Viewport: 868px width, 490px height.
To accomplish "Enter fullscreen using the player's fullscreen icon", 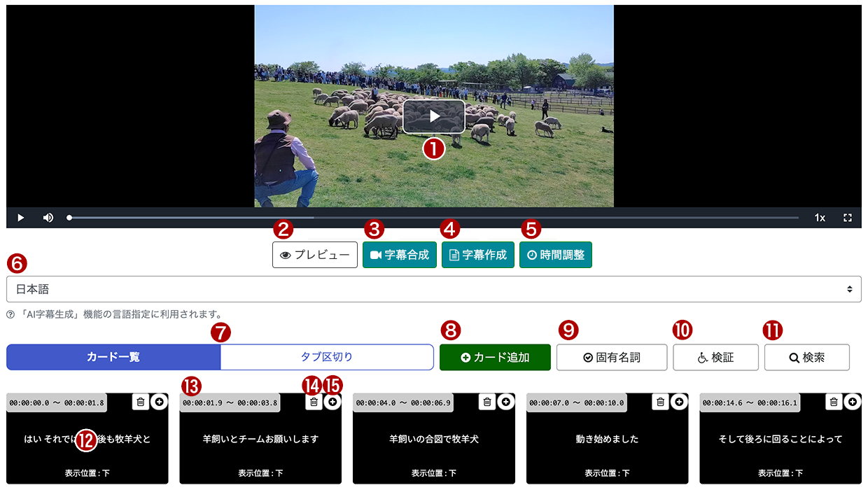I will click(847, 218).
